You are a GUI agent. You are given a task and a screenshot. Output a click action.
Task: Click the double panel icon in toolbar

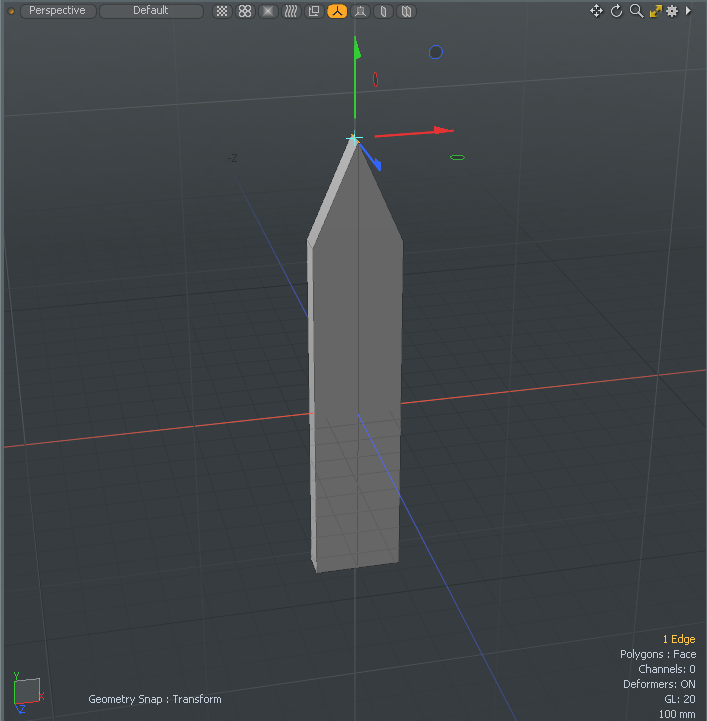[x=406, y=11]
